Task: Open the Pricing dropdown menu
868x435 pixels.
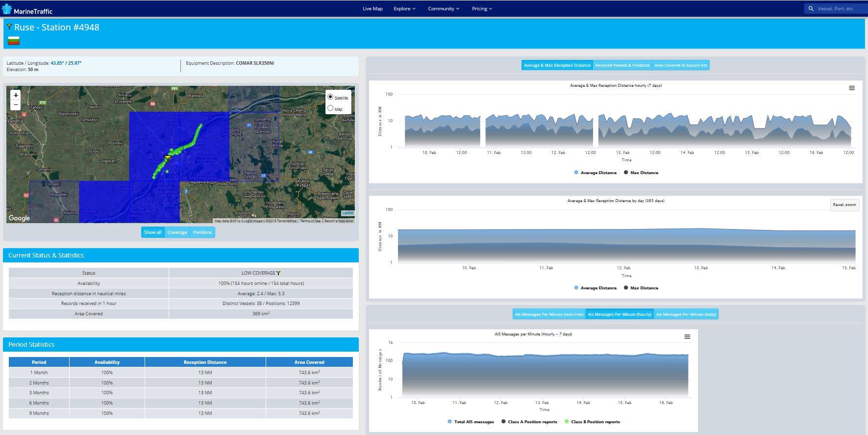Action: 482,9
